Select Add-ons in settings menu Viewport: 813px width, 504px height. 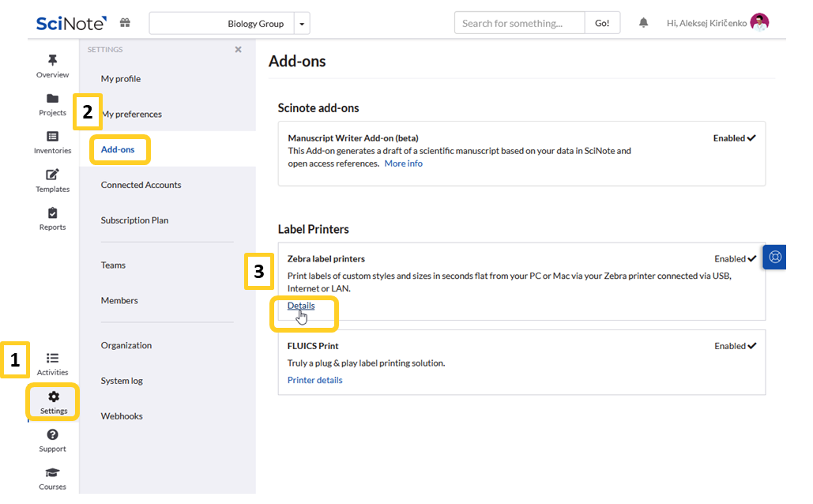[118, 149]
